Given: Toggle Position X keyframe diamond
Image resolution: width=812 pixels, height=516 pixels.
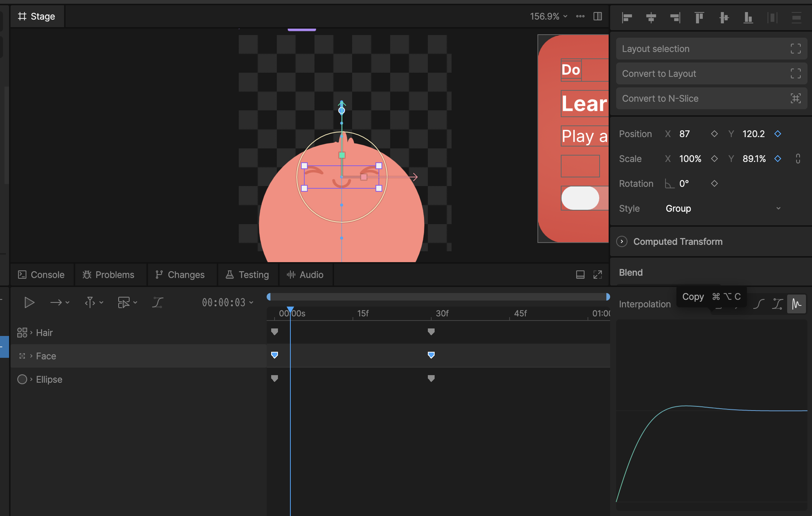Looking at the screenshot, I should tap(714, 134).
